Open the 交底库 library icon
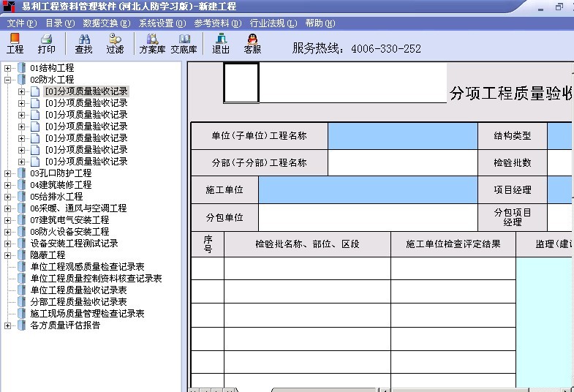574x392 pixels. [184, 43]
